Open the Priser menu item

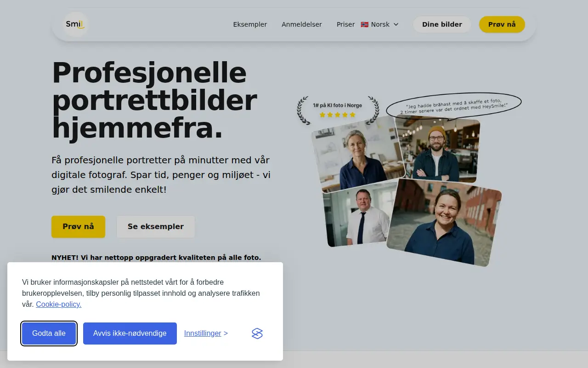346,24
